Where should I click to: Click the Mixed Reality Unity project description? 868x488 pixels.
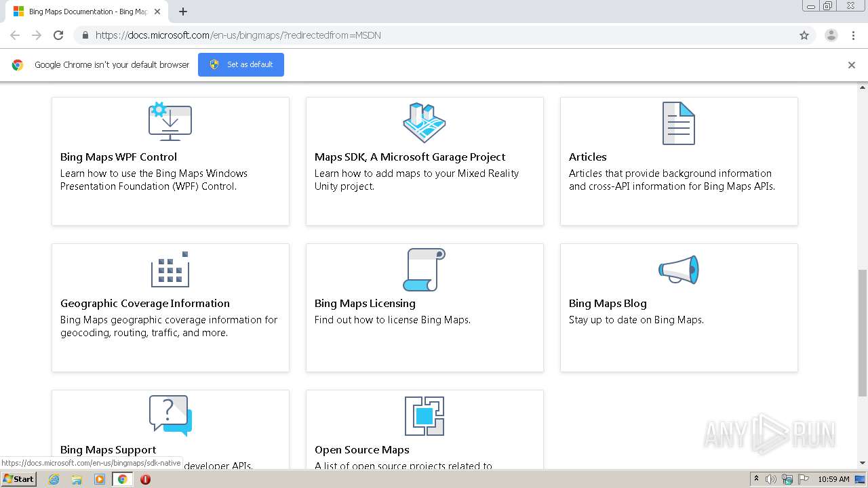pos(416,180)
